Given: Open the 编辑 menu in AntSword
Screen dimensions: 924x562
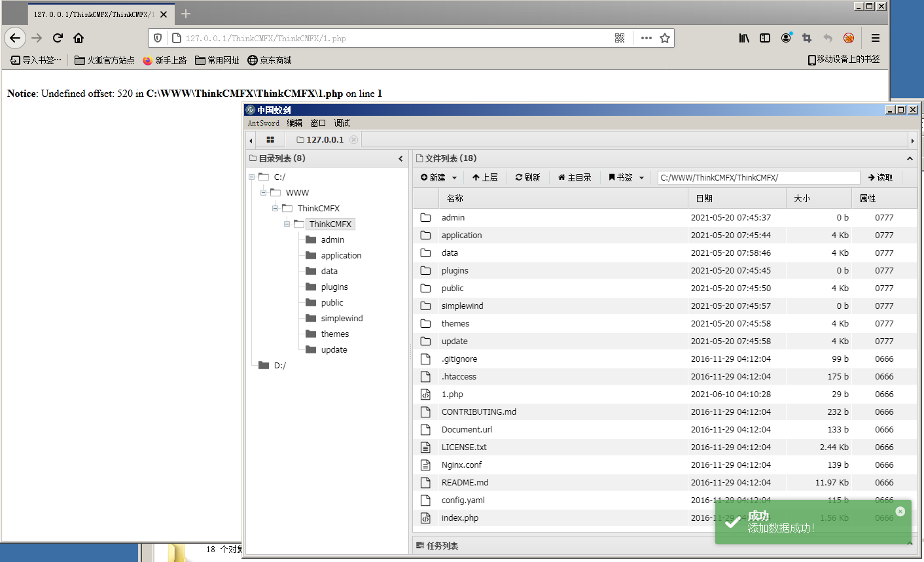Looking at the screenshot, I should click(294, 123).
